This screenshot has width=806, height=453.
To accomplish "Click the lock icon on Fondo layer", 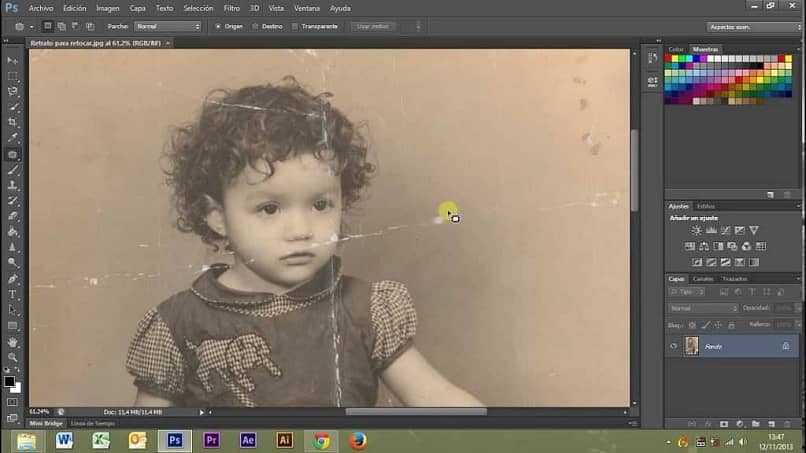I will tap(785, 346).
